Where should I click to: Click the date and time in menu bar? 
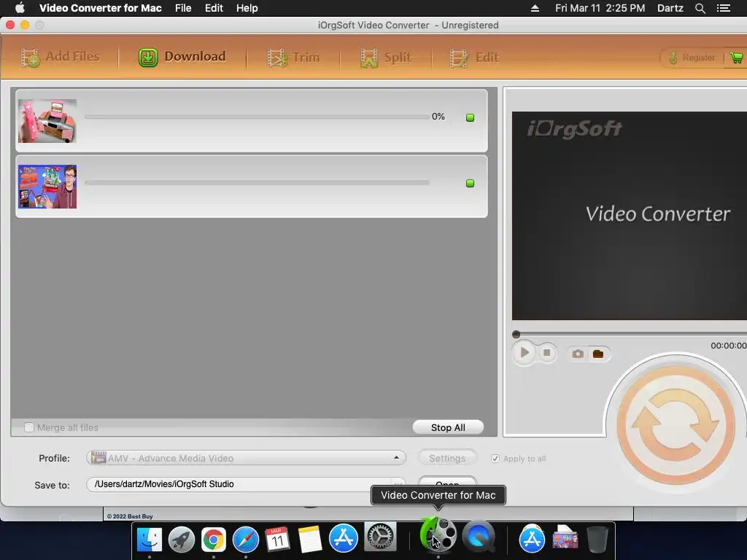click(600, 8)
